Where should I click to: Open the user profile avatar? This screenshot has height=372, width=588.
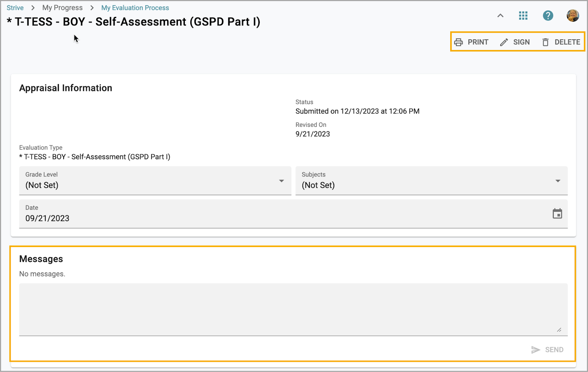click(573, 15)
